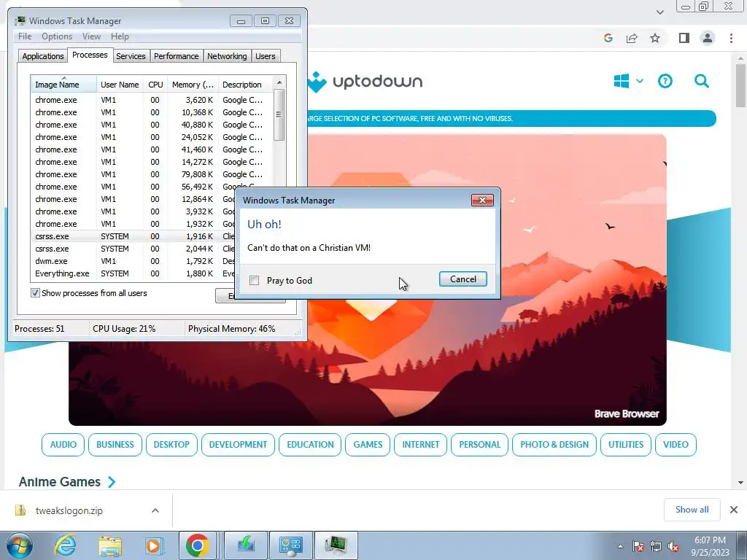Click Show all downloads button
This screenshot has height=560, width=747.
coord(692,510)
